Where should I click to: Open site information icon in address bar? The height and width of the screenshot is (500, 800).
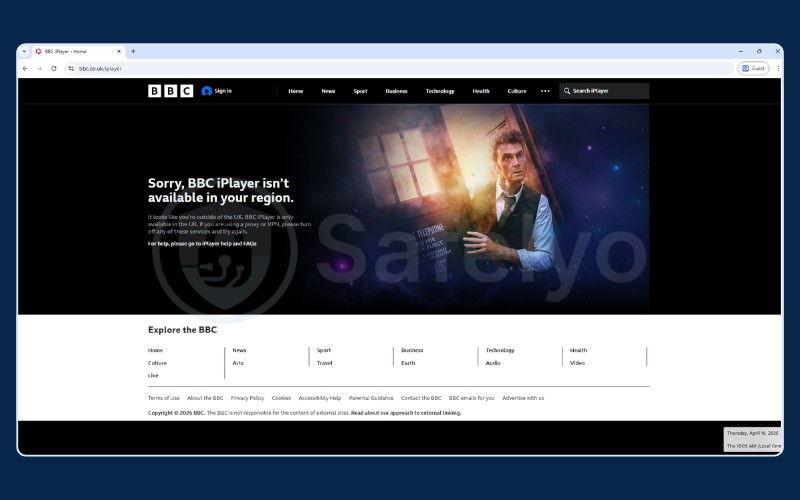(x=71, y=68)
